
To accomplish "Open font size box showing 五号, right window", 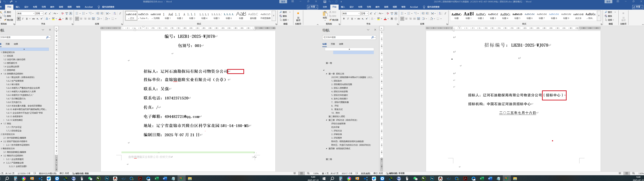I will (365, 14).
